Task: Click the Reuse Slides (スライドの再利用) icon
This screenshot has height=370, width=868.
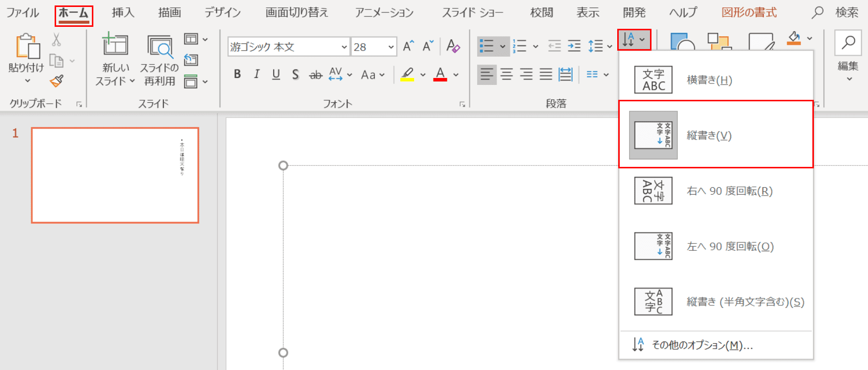Action: coord(160,46)
